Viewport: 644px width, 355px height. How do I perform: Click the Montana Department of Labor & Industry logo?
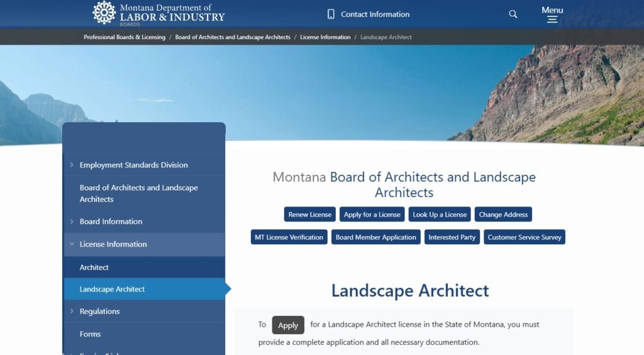pyautogui.click(x=158, y=13)
